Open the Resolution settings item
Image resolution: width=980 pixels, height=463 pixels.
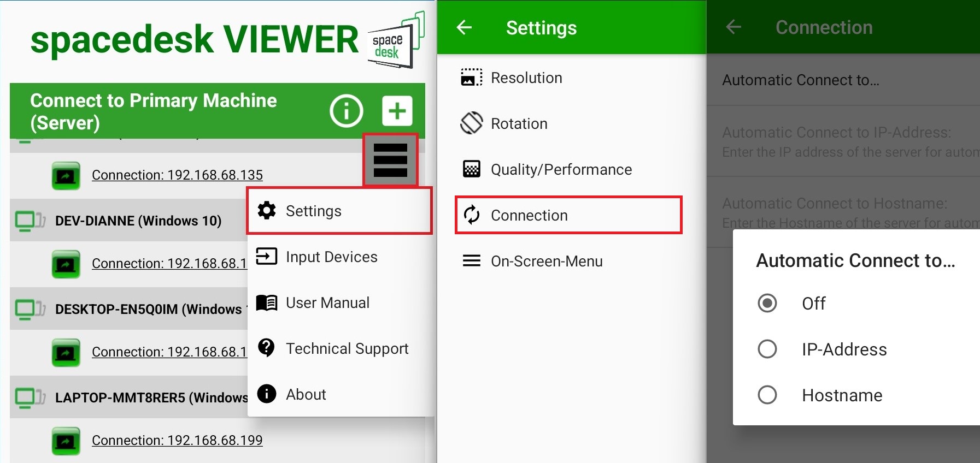[x=572, y=78]
